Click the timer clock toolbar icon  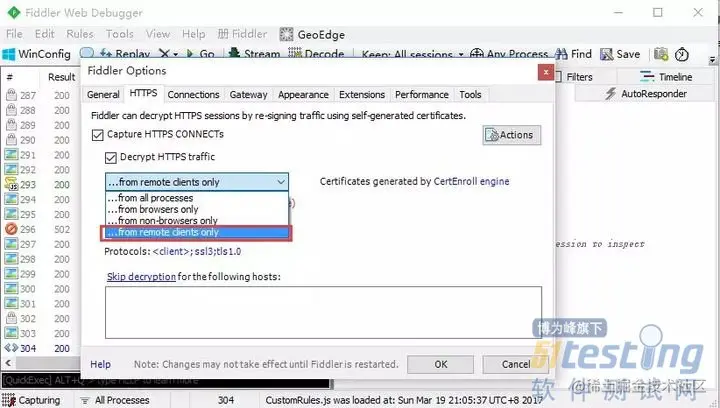pos(682,55)
